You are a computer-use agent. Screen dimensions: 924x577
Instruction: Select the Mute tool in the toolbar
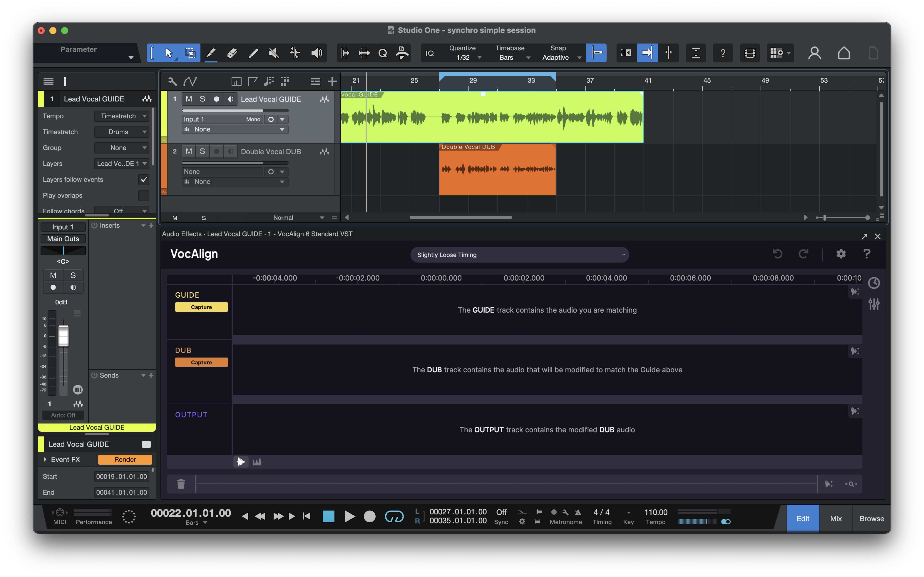(x=273, y=53)
